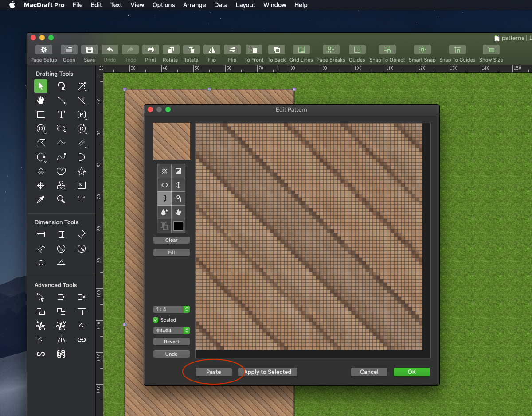Image resolution: width=532 pixels, height=416 pixels.
Task: Click the Paste button
Action: pyautogui.click(x=214, y=372)
